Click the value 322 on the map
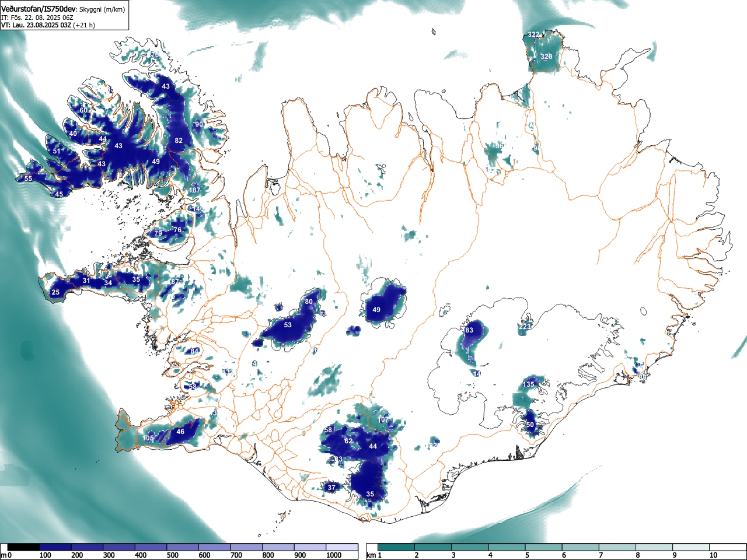 coord(533,35)
